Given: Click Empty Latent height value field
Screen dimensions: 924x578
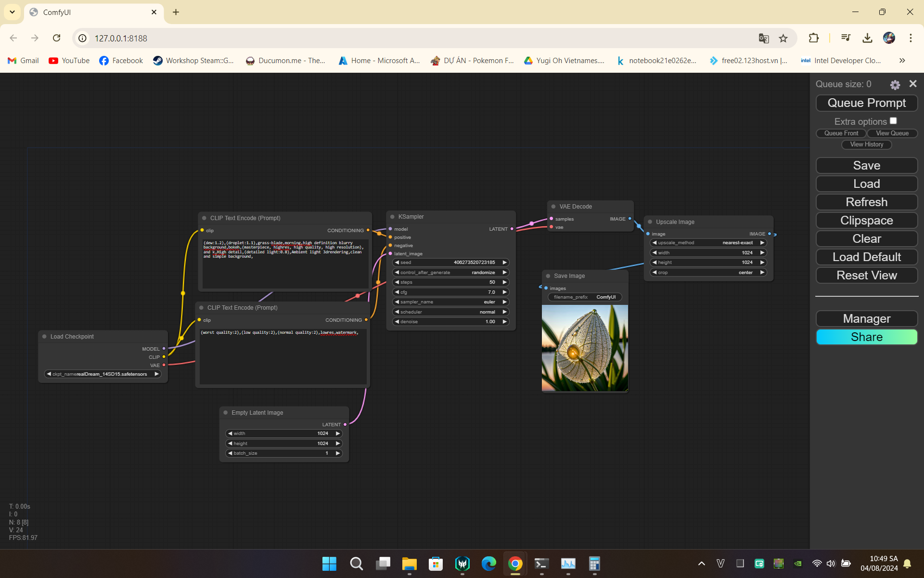Looking at the screenshot, I should (x=284, y=444).
